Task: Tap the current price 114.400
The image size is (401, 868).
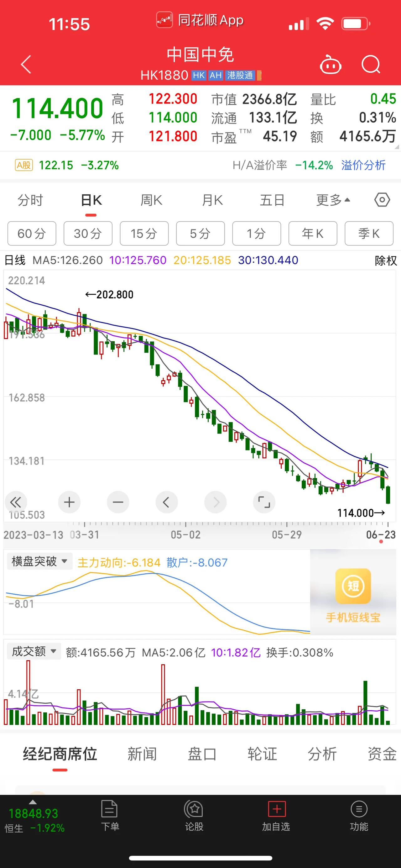Action: click(x=58, y=108)
